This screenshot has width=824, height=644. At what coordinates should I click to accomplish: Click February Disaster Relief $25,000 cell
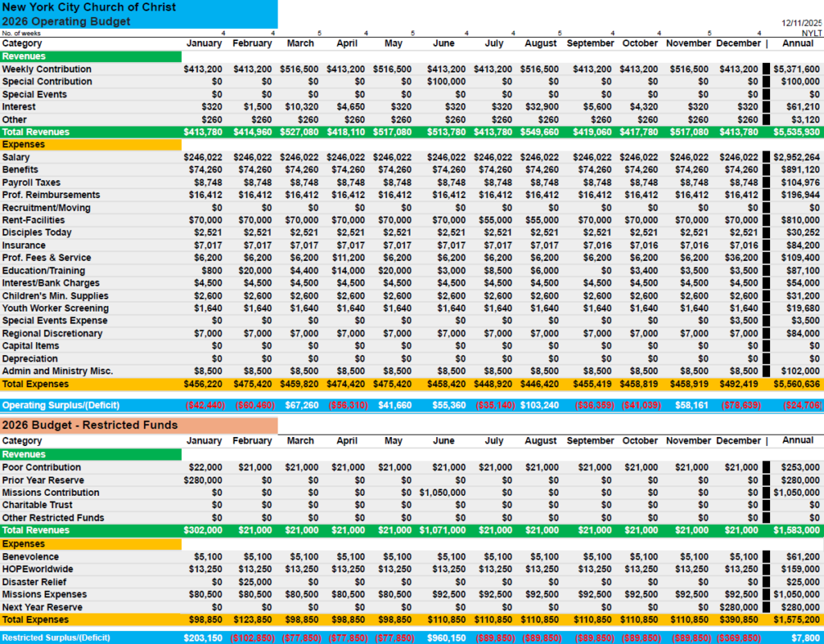tap(255, 582)
